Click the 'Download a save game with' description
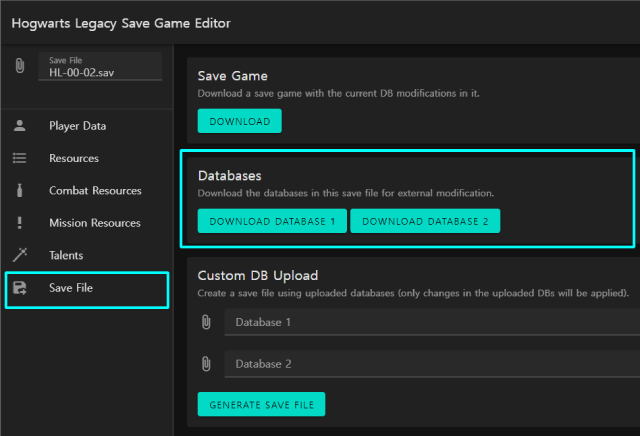This screenshot has width=640, height=436. click(x=338, y=93)
